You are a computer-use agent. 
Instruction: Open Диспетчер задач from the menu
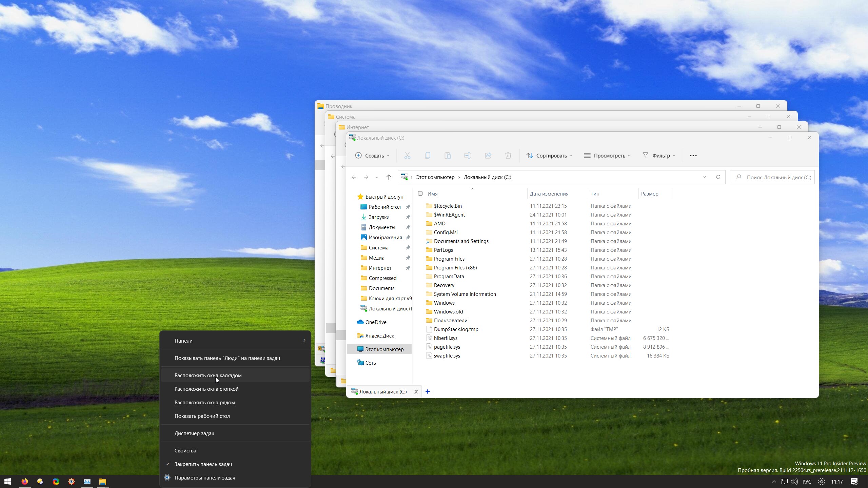tap(235, 433)
